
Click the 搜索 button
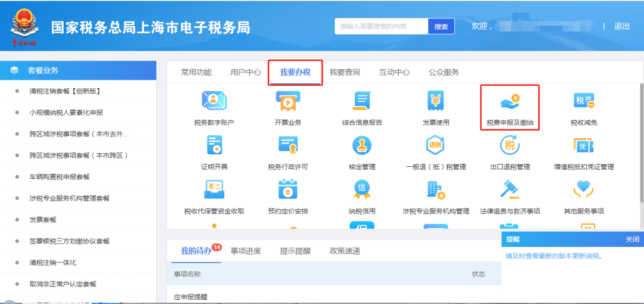pos(441,26)
